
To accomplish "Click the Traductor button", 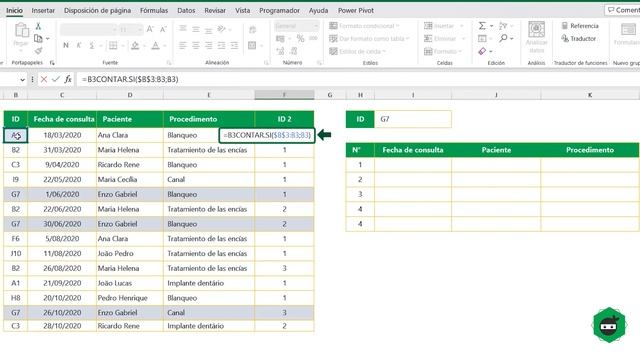I will [x=578, y=38].
